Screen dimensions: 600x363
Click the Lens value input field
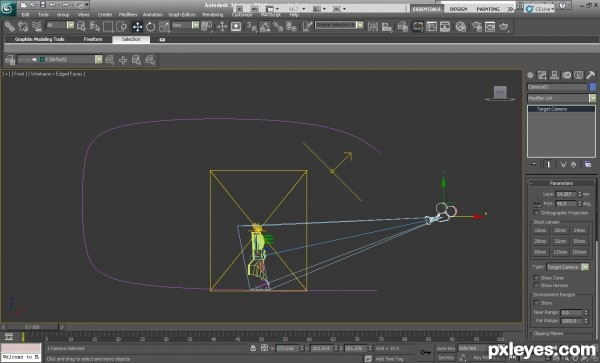click(566, 194)
